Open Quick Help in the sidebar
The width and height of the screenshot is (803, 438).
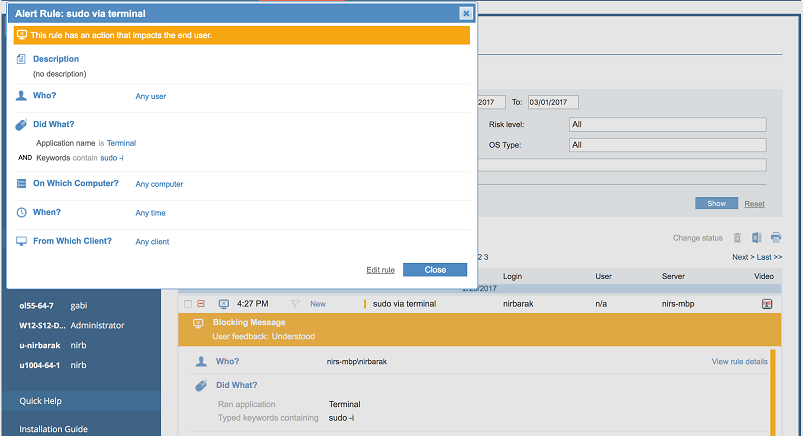coord(43,402)
